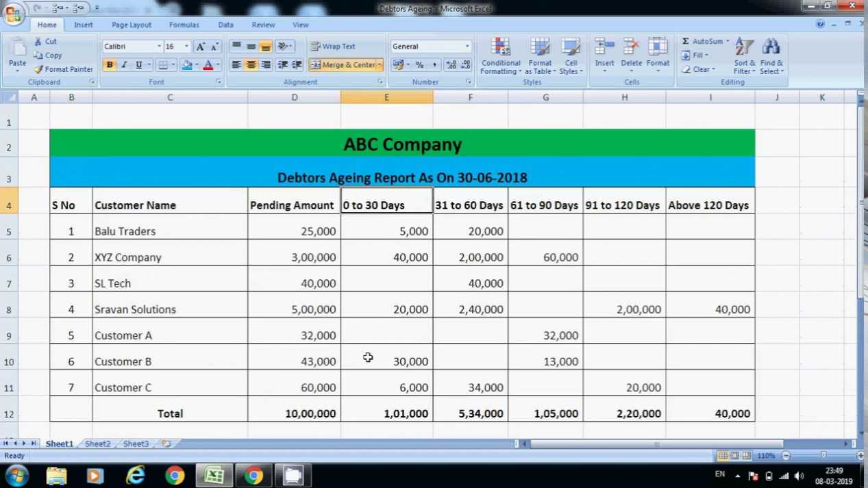The width and height of the screenshot is (868, 488).
Task: Open Conditional Formatting in the Styles group
Action: [x=501, y=56]
